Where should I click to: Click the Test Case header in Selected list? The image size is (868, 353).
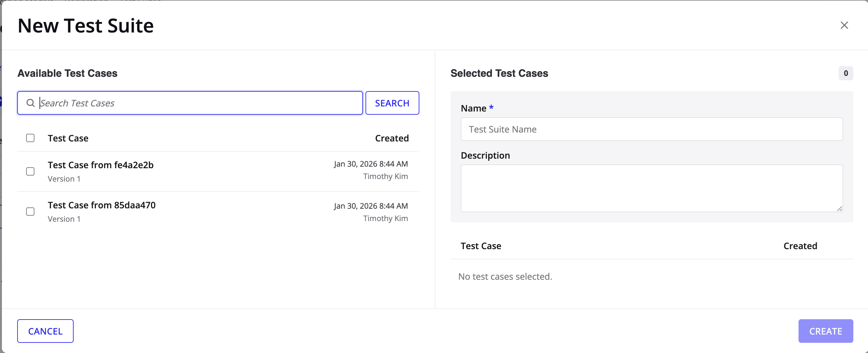481,246
